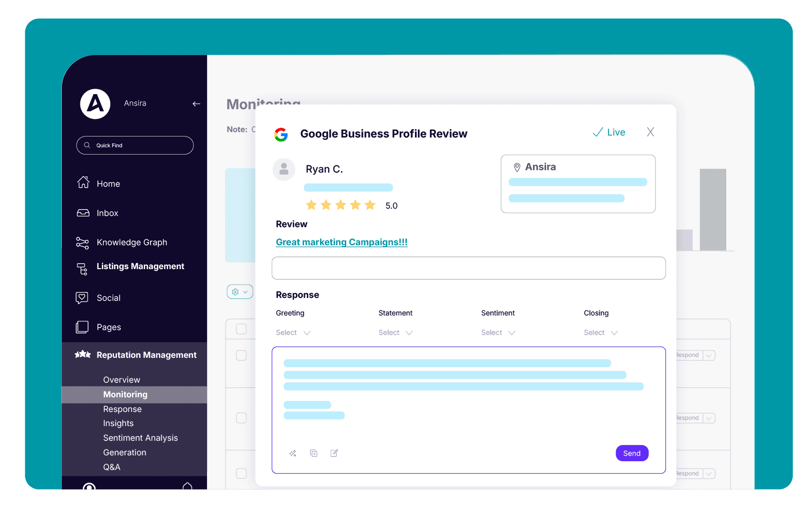
Task: Click the Home house icon
Action: pyautogui.click(x=83, y=182)
